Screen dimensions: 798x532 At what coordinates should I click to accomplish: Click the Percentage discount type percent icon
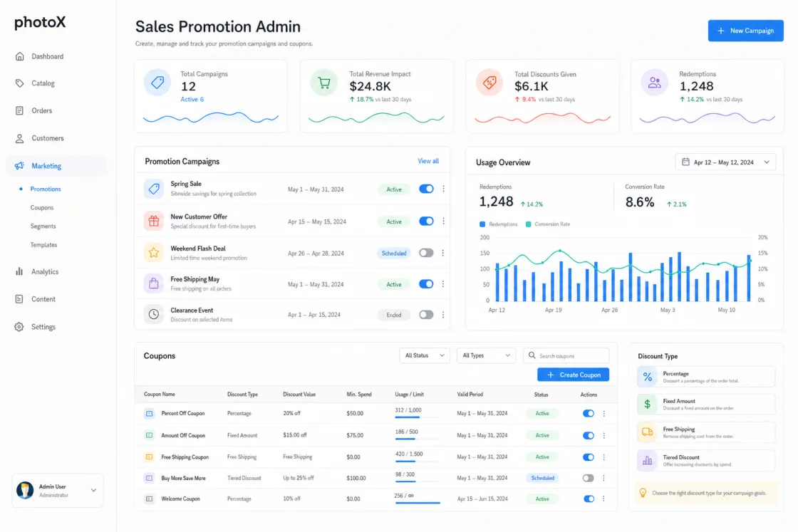[648, 377]
